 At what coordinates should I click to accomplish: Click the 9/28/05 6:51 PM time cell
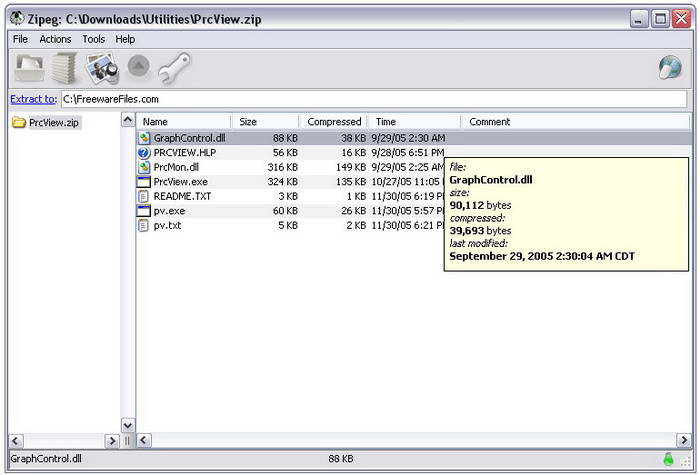[x=408, y=153]
